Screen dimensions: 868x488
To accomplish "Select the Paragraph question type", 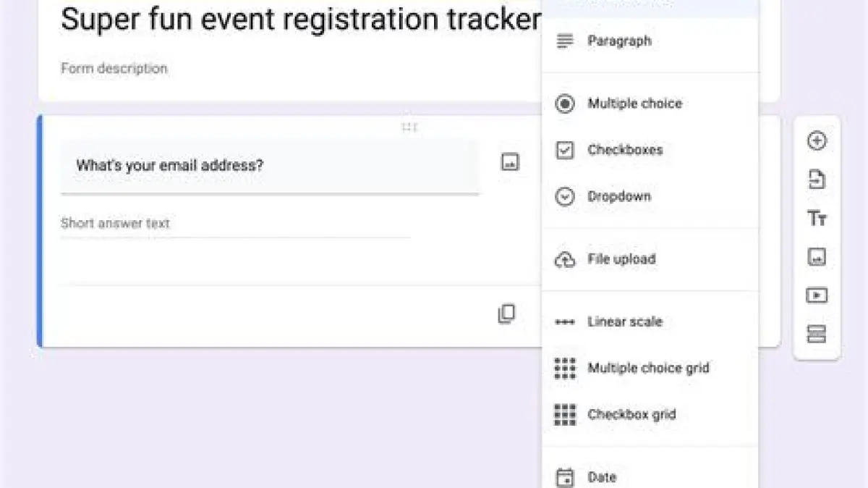I will coord(619,41).
